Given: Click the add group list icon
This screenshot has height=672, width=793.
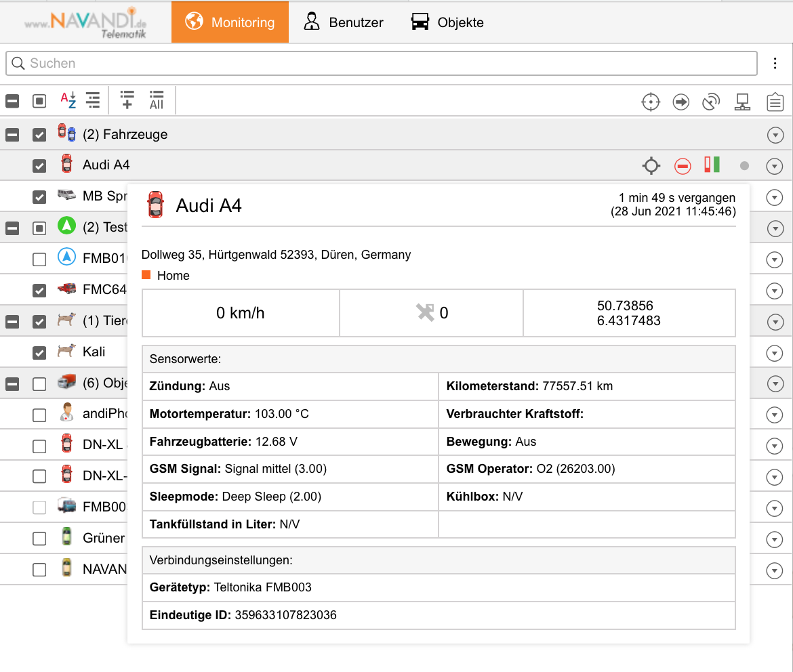Looking at the screenshot, I should point(127,100).
